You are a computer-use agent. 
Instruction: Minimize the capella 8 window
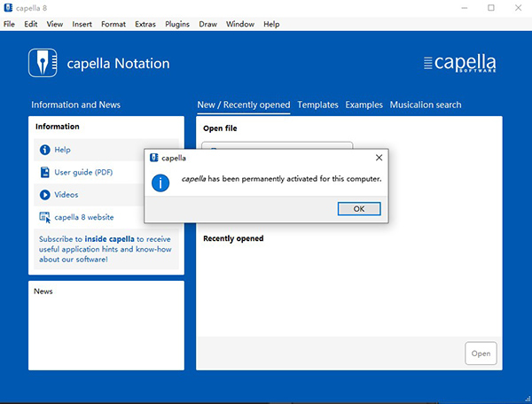tap(465, 7)
